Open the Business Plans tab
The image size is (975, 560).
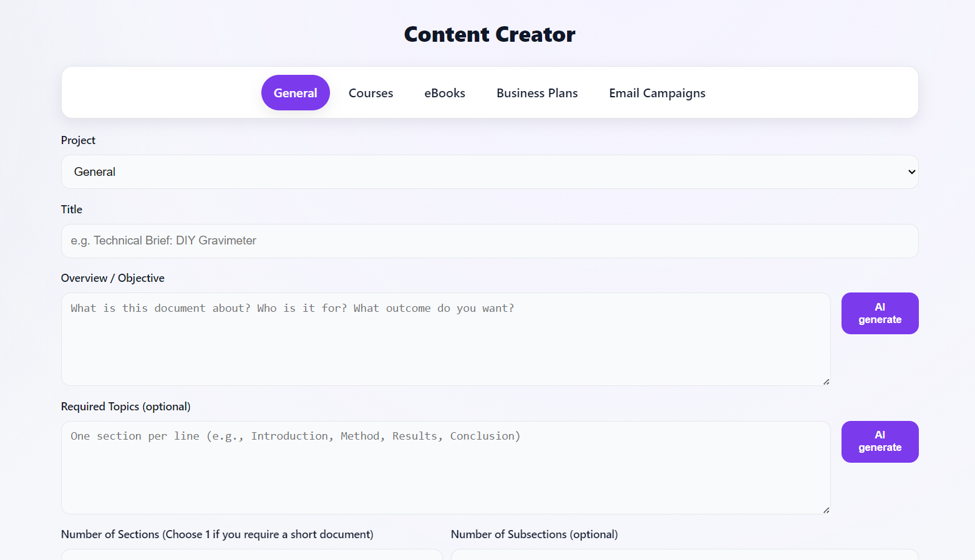coord(537,92)
